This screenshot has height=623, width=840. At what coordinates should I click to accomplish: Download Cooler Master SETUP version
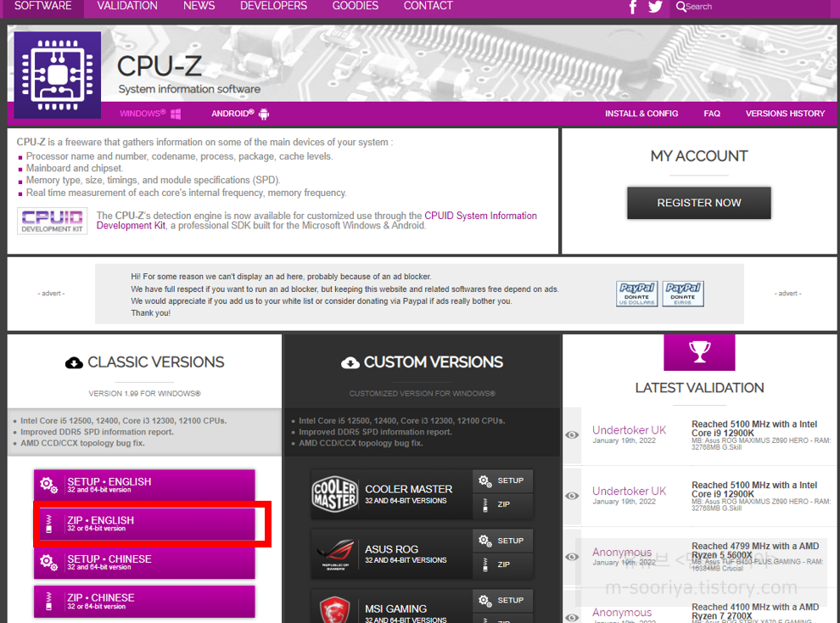[x=502, y=480]
